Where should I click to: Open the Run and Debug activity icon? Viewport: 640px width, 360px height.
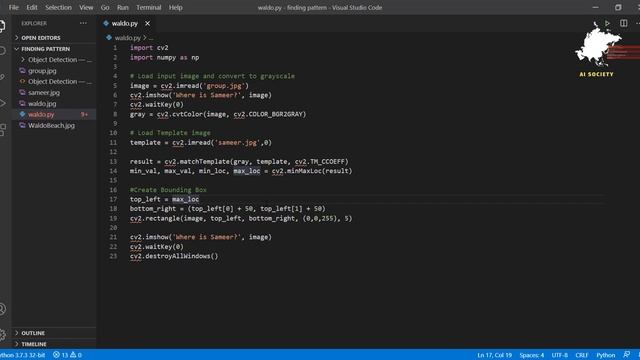point(2,103)
